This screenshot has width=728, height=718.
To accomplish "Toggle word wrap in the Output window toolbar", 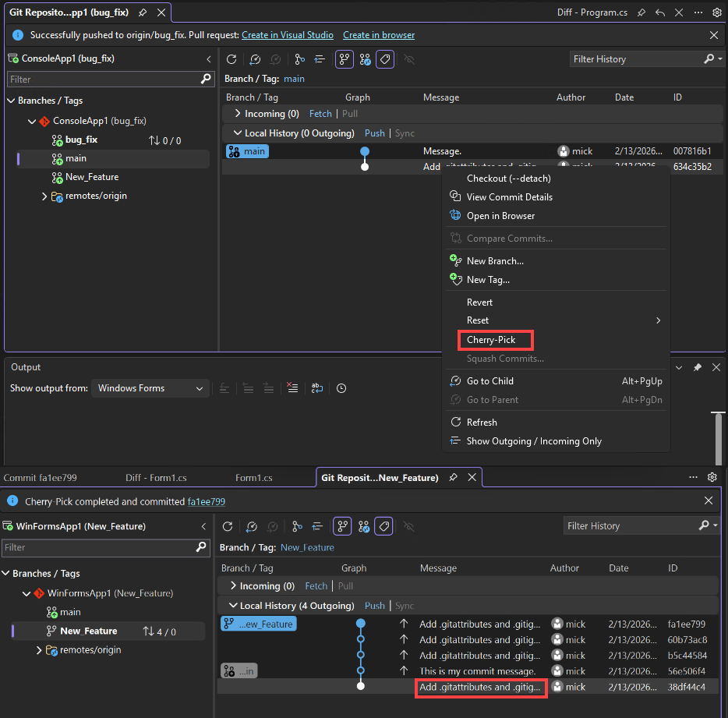I will click(x=316, y=387).
